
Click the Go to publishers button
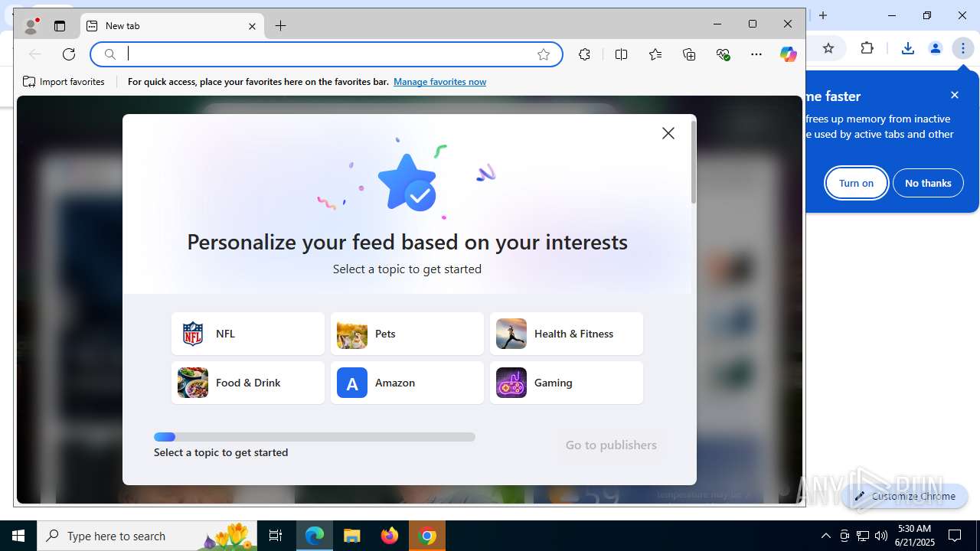tap(611, 445)
